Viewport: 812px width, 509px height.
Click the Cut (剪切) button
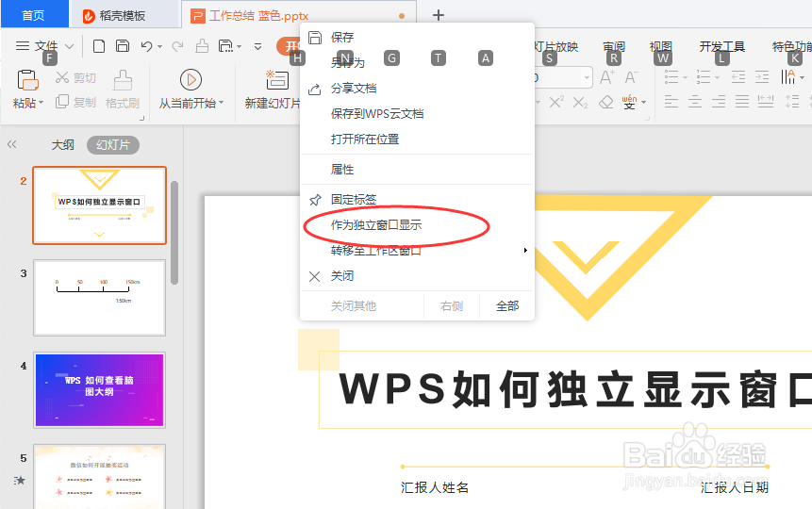tap(75, 77)
